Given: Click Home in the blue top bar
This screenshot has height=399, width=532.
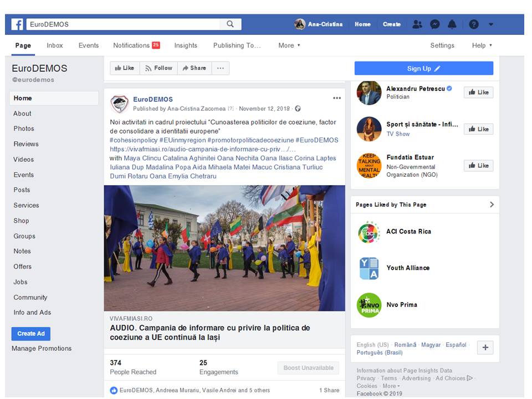Looking at the screenshot, I should click(362, 24).
